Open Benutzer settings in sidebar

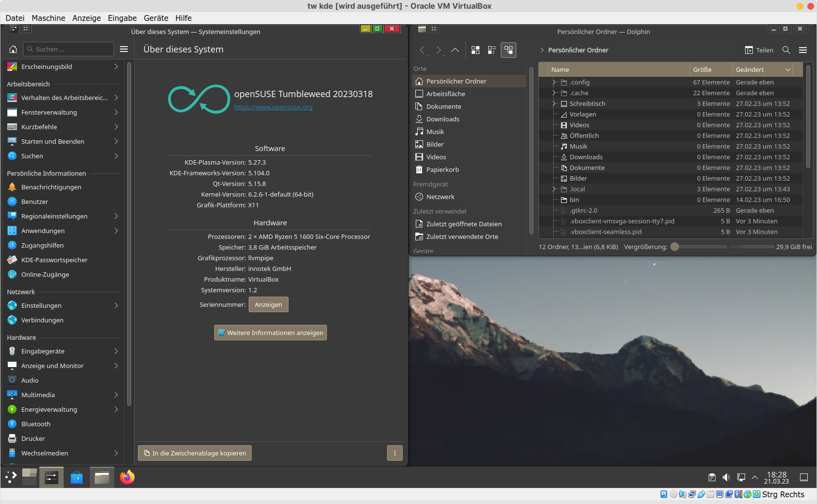(63, 202)
